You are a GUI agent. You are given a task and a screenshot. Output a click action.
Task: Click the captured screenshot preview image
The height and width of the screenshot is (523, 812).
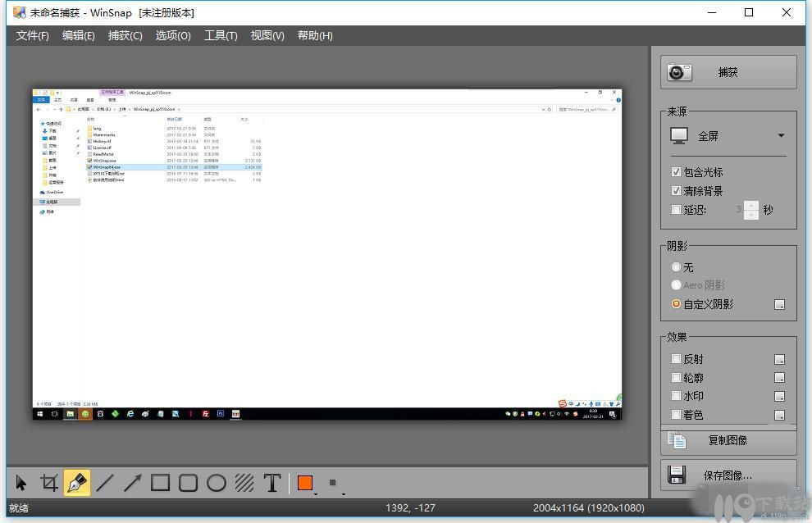[x=327, y=254]
